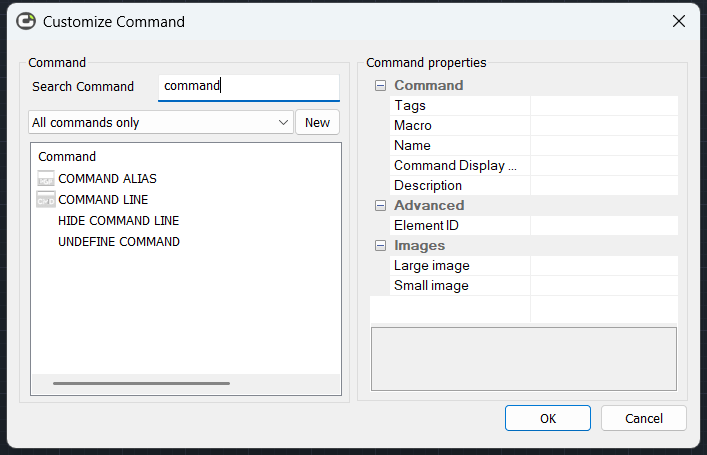
Task: Click the Customize Command title bar app icon
Action: click(26, 21)
